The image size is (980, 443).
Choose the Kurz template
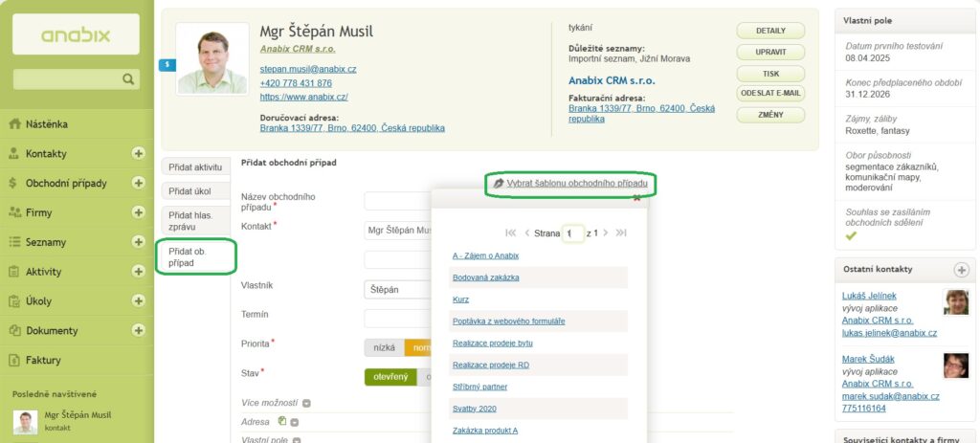[x=460, y=299]
